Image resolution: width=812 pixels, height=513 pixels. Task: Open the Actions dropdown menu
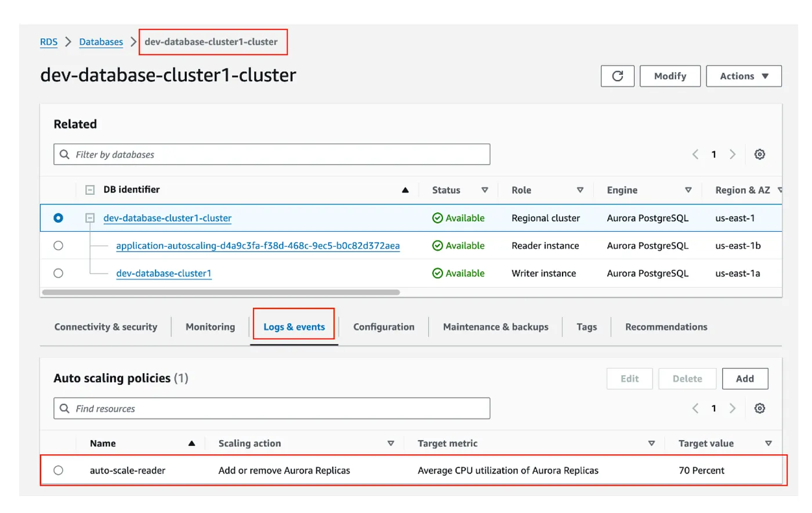coord(744,76)
